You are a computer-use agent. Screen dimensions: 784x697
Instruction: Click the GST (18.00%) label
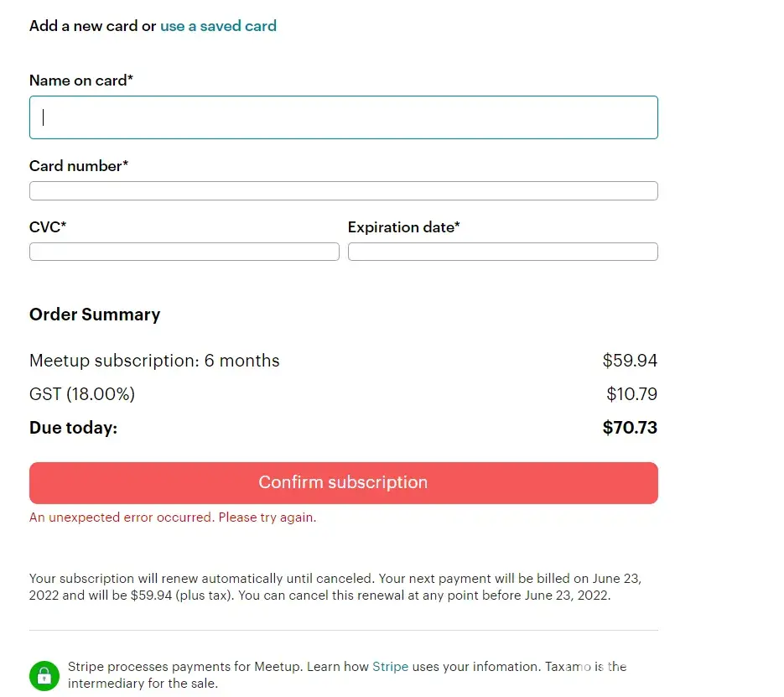(82, 394)
